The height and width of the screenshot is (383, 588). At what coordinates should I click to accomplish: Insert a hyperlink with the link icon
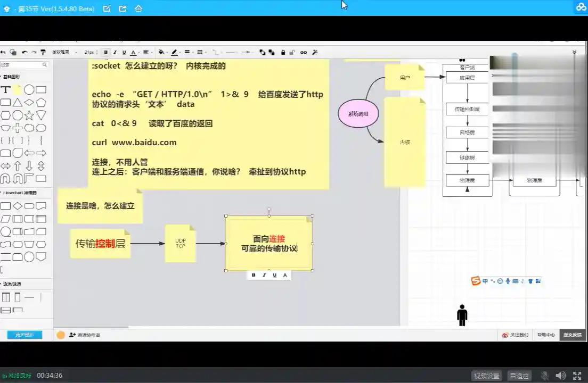tap(304, 53)
